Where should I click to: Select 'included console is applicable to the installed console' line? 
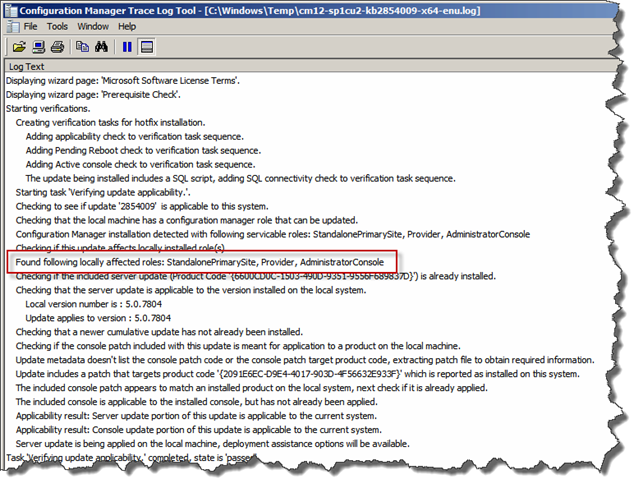196,402
